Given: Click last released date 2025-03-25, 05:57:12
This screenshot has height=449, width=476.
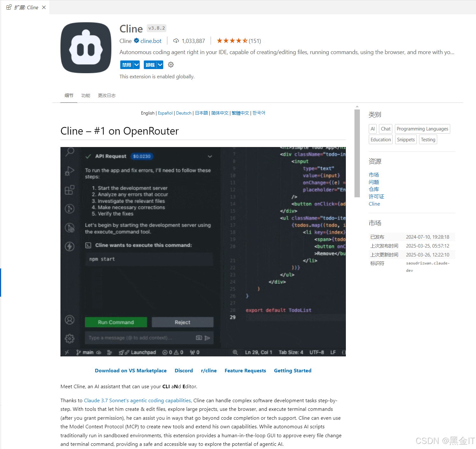Looking at the screenshot, I should tap(428, 246).
